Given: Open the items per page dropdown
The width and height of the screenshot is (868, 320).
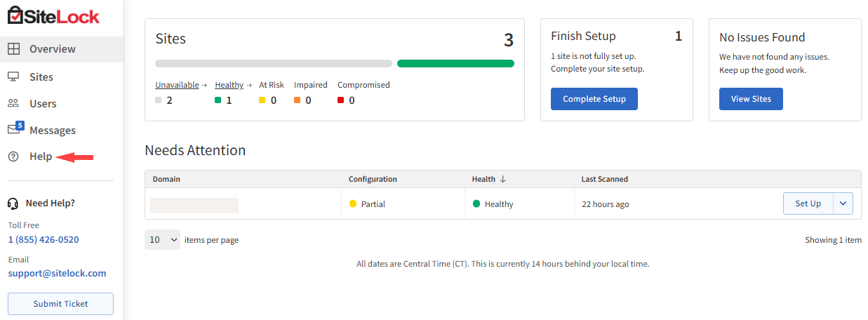Looking at the screenshot, I should click(162, 240).
